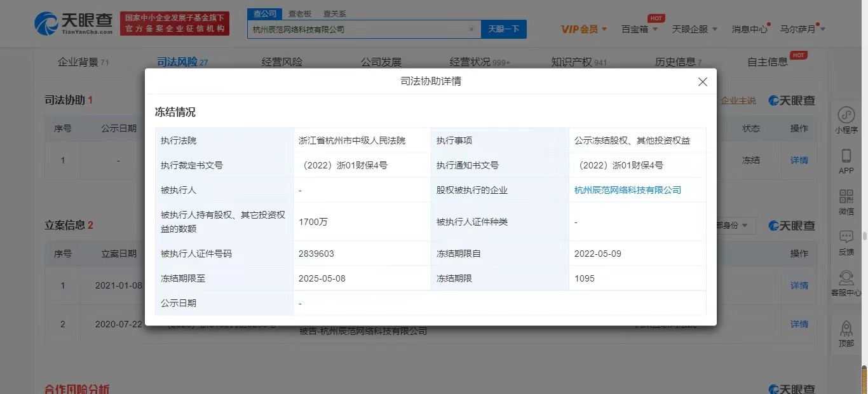Open the 客服中心 sidebar icon

tap(846, 283)
